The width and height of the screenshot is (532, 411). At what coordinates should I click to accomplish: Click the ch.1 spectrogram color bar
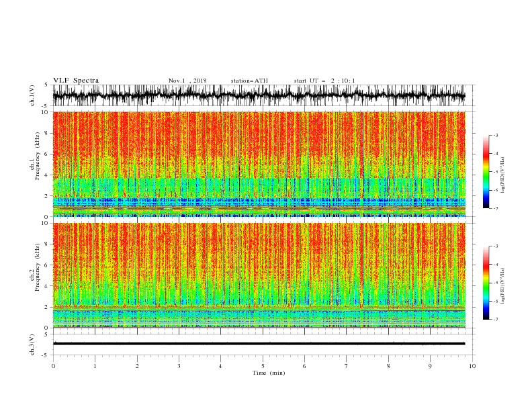click(x=486, y=172)
